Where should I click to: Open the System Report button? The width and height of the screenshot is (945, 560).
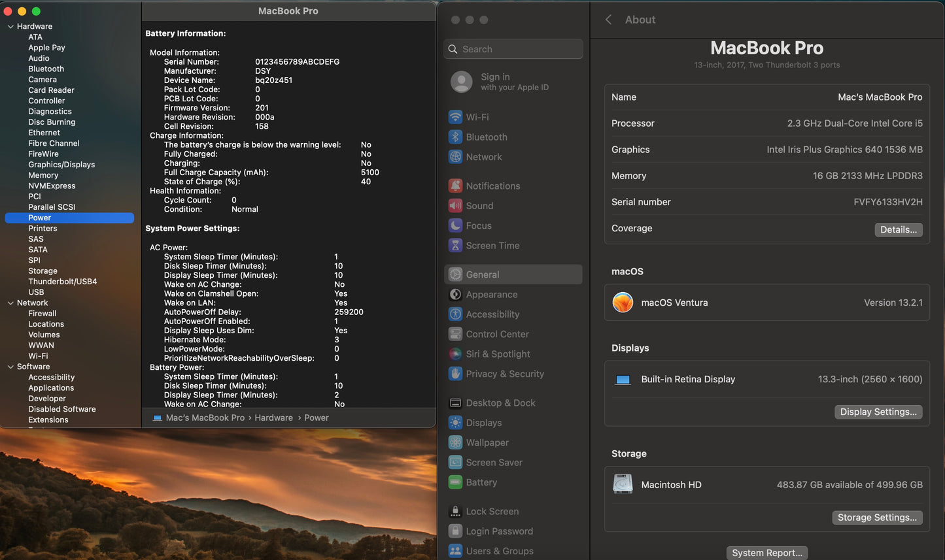pyautogui.click(x=766, y=553)
